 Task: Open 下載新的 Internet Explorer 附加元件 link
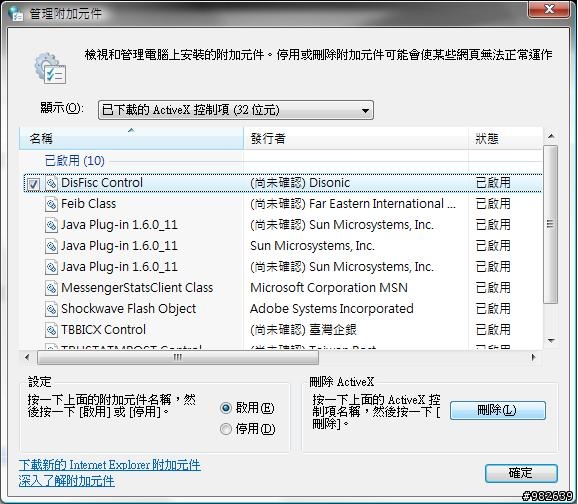(x=109, y=465)
